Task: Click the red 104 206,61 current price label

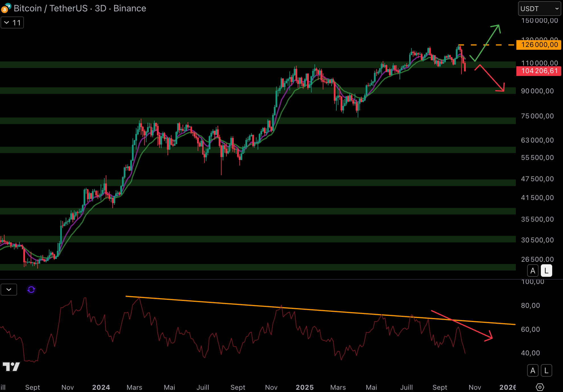Action: [x=539, y=71]
